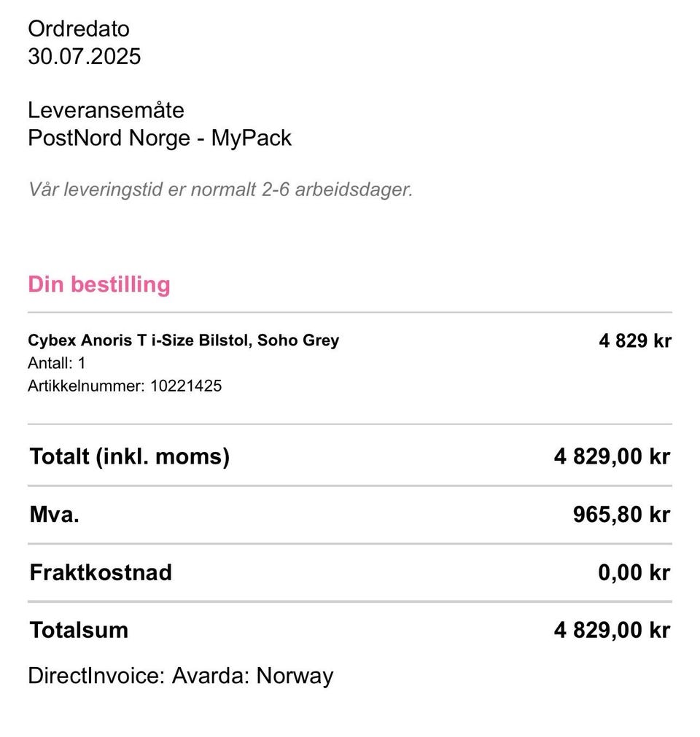This screenshot has width=700, height=737.
Task: Select the shipping cost 0,00 kr
Action: tap(634, 572)
